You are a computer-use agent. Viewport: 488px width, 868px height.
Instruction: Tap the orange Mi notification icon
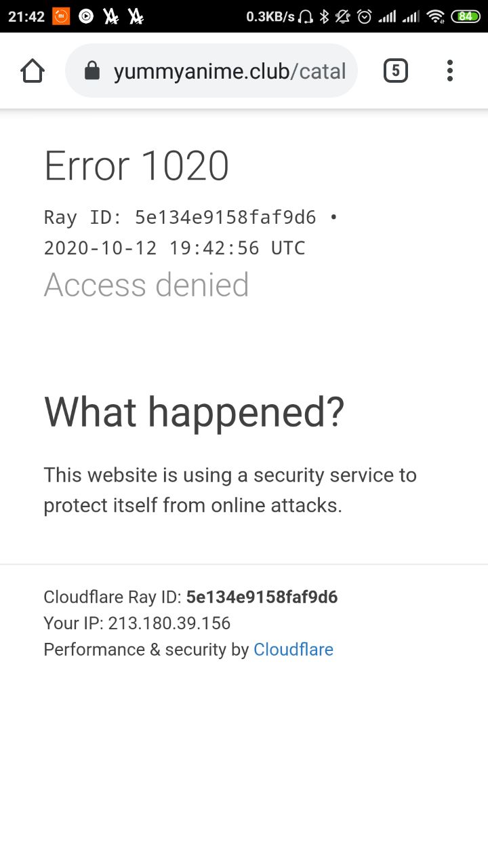click(61, 16)
